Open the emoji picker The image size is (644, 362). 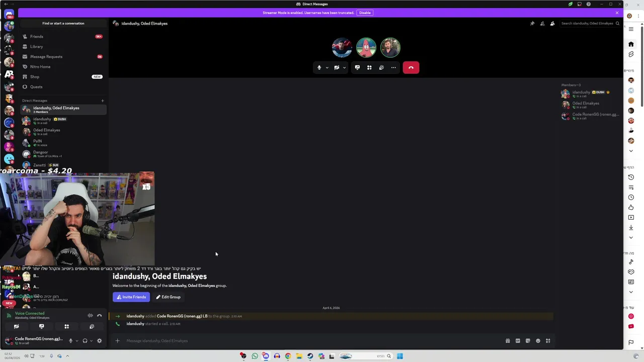click(x=538, y=341)
